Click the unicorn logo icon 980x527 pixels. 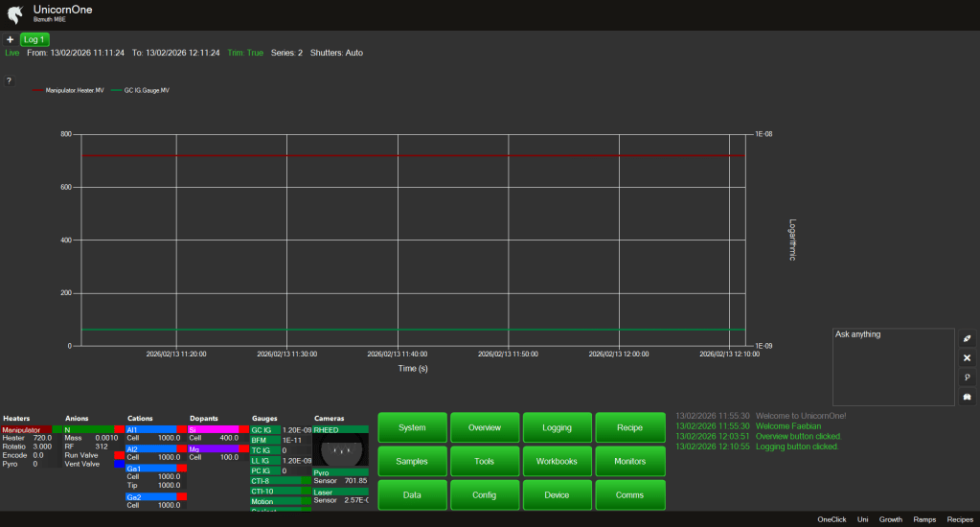click(14, 14)
